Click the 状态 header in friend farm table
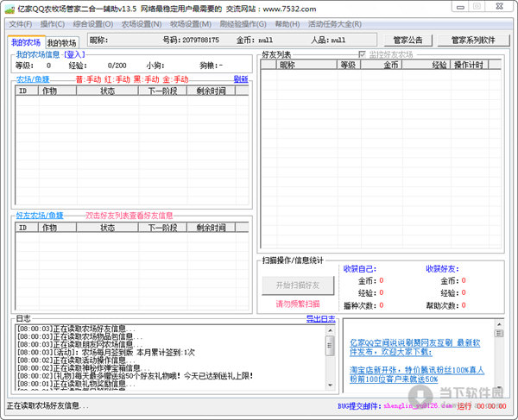The height and width of the screenshot is (420, 518). point(107,228)
